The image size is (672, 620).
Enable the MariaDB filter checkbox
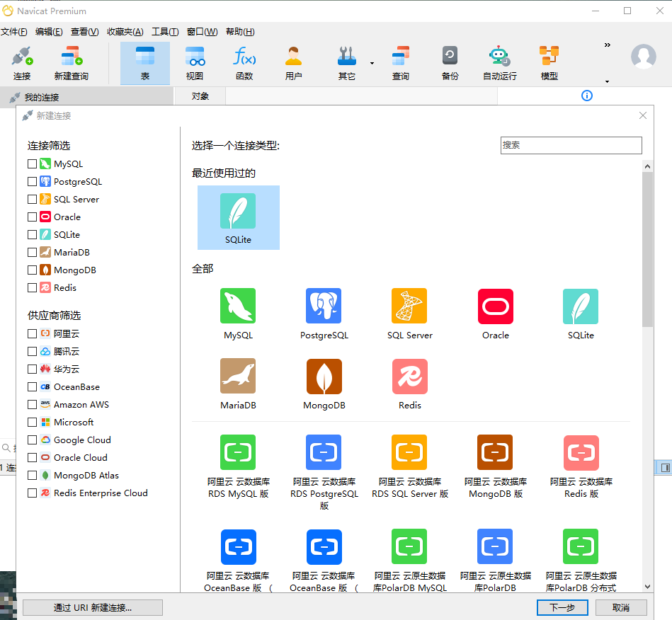point(32,253)
